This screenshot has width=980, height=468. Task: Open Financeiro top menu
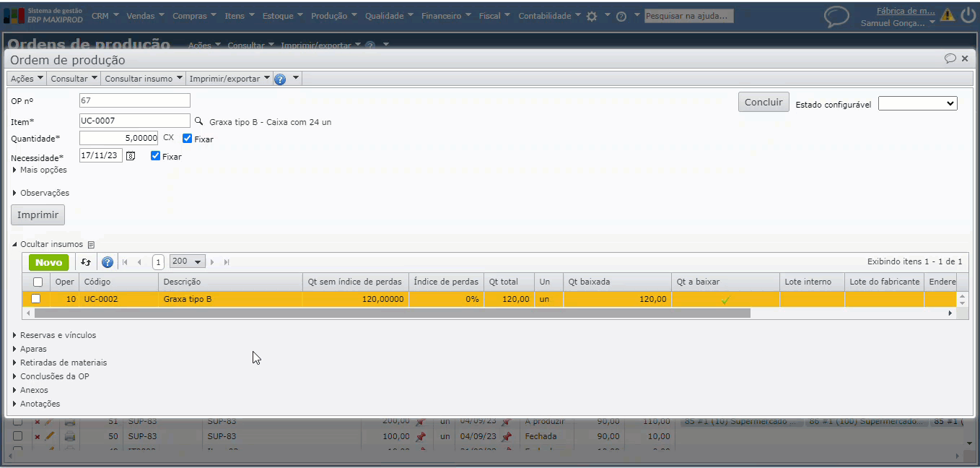point(447,16)
